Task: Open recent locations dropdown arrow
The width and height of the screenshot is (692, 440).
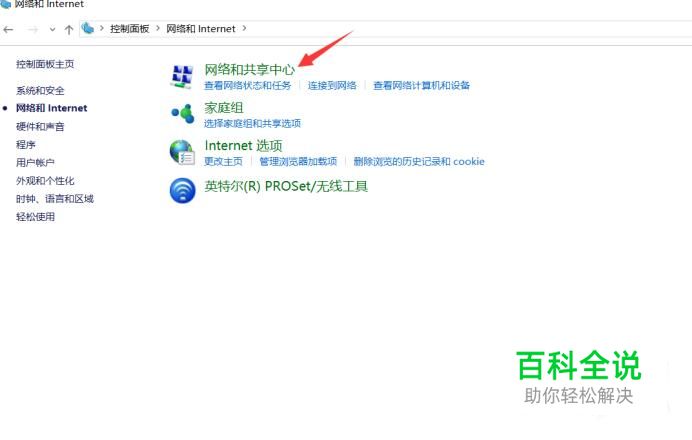Action: pyautogui.click(x=53, y=30)
